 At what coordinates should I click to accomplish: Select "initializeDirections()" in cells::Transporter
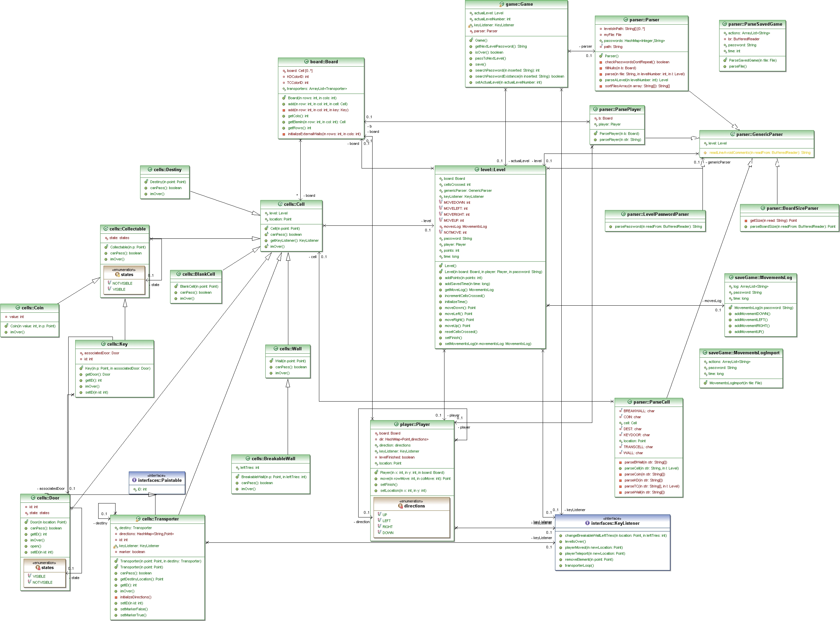click(136, 597)
